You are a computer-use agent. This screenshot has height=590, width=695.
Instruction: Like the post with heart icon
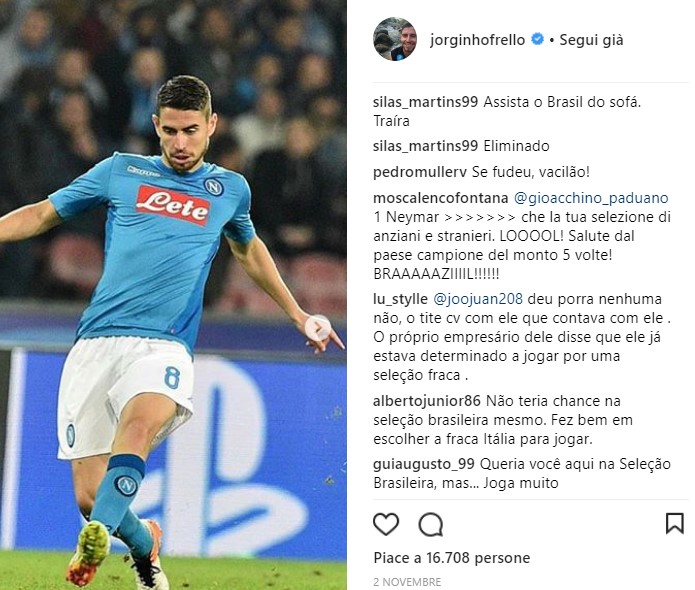click(x=386, y=524)
